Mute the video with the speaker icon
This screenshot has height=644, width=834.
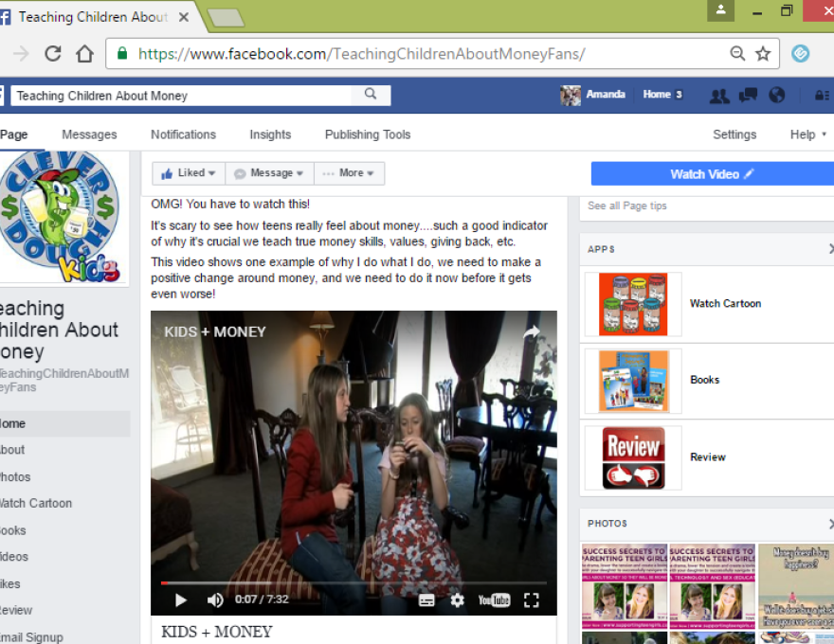point(215,600)
